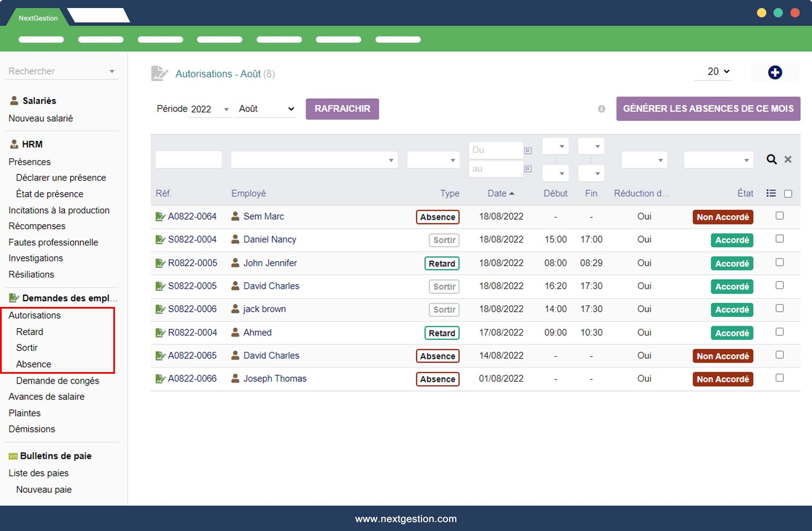Check the Sem Marc row checkbox

coord(779,216)
